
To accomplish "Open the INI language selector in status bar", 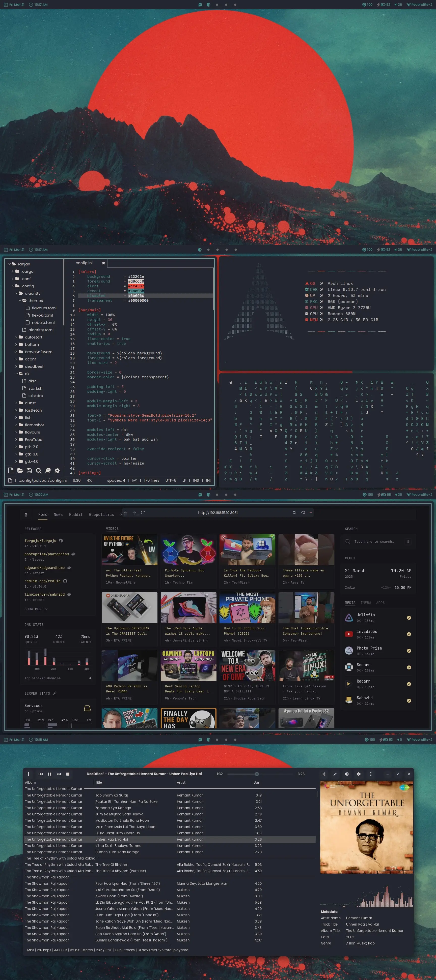I will pyautogui.click(x=208, y=480).
